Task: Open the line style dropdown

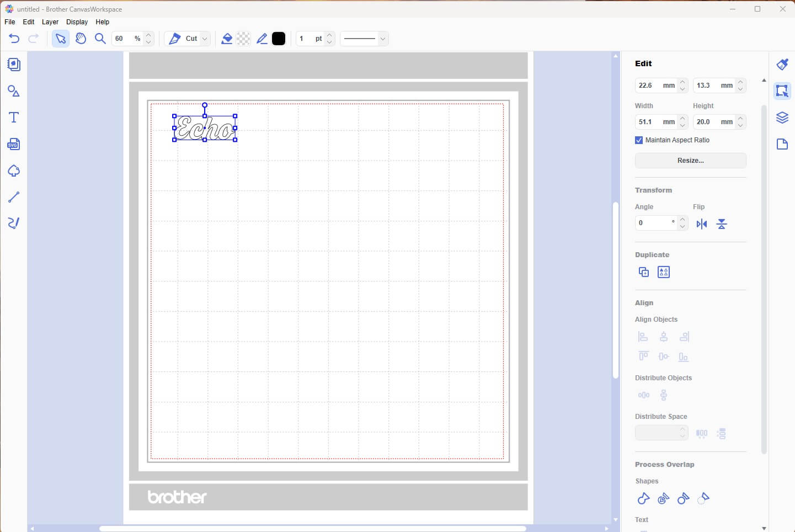Action: (x=382, y=39)
